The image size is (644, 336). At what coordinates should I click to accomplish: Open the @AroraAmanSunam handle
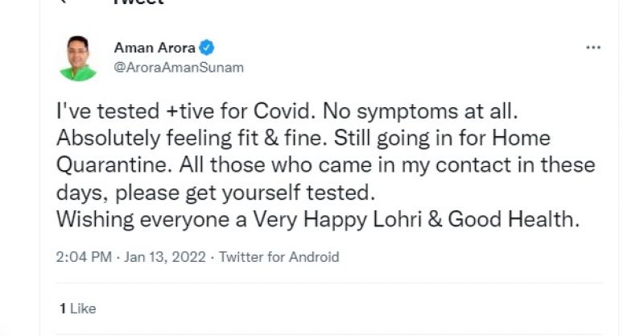[x=179, y=68]
